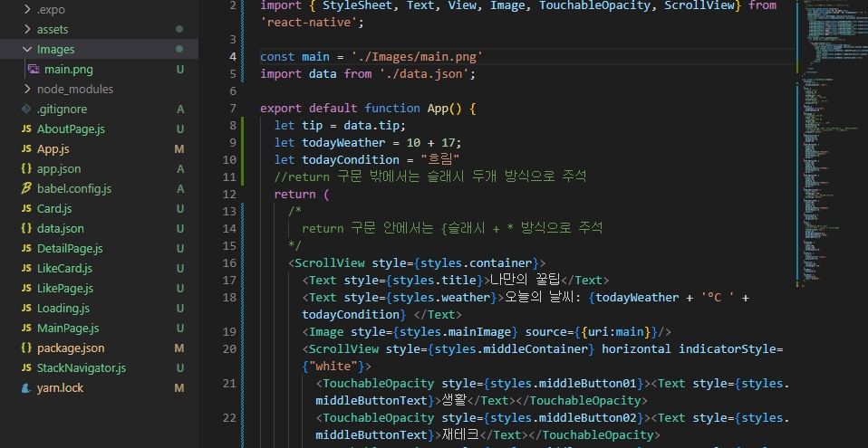
Task: Open app.json from the file tree
Action: (59, 168)
